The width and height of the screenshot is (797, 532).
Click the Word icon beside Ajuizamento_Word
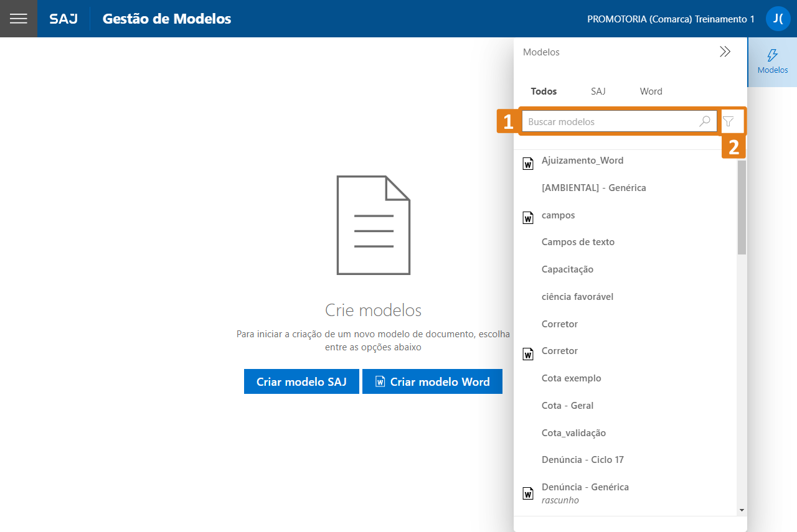[x=528, y=164]
